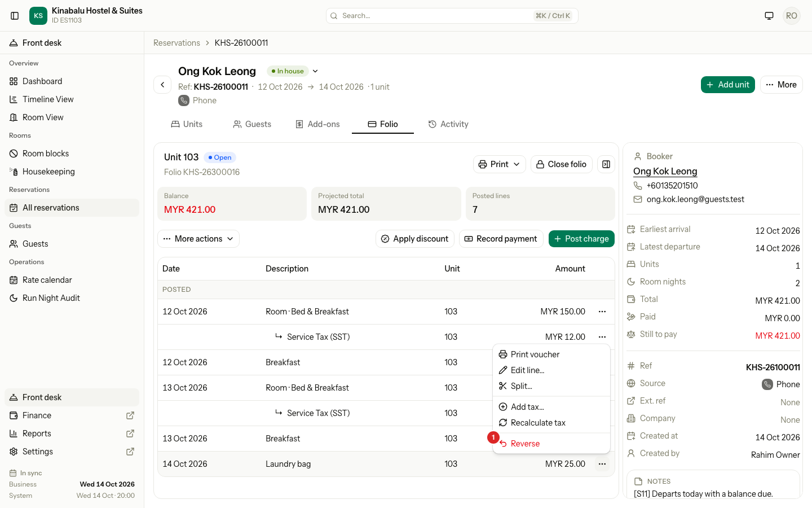The height and width of the screenshot is (508, 812).
Task: Toggle the sidebar panel icon
Action: tap(15, 16)
